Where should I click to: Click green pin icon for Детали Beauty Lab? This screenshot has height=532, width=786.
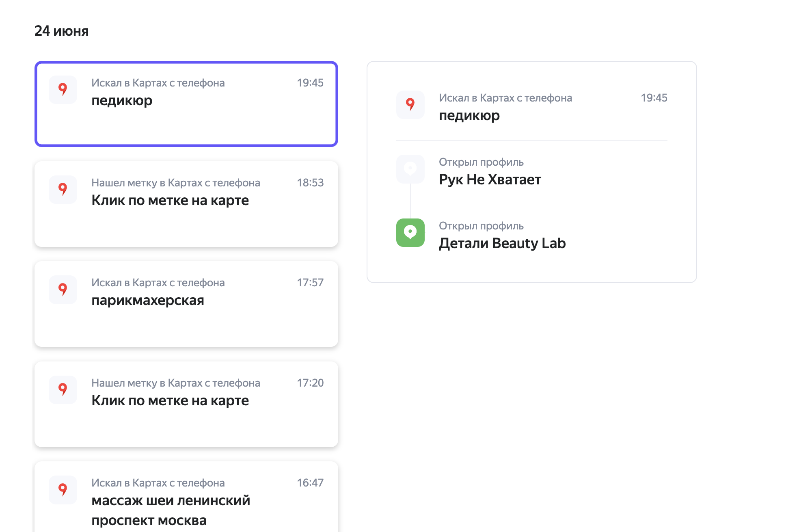tap(410, 232)
